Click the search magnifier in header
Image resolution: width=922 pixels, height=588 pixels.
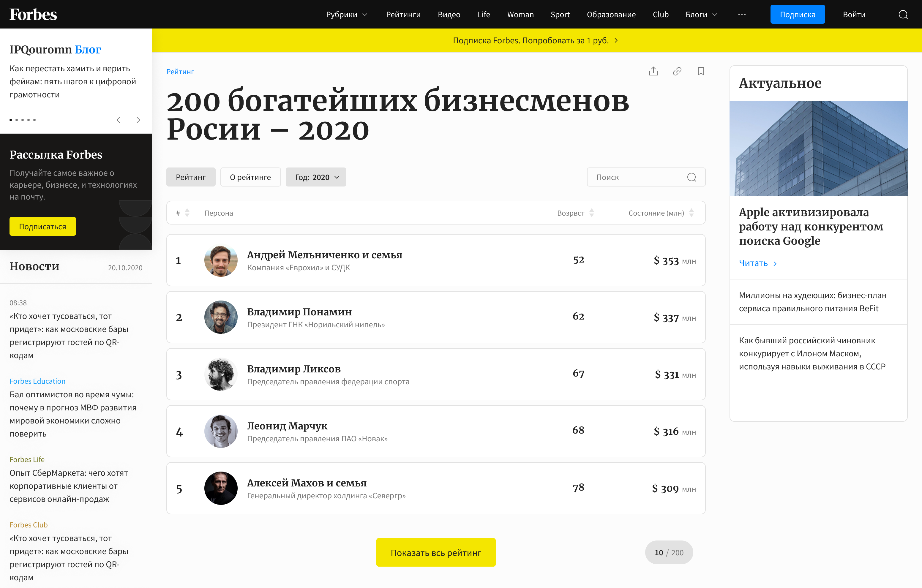point(903,15)
